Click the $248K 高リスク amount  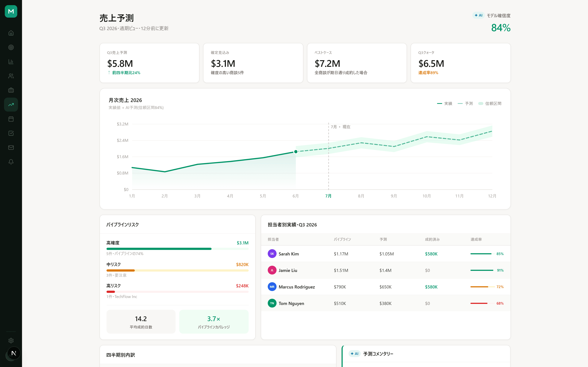[242, 286]
